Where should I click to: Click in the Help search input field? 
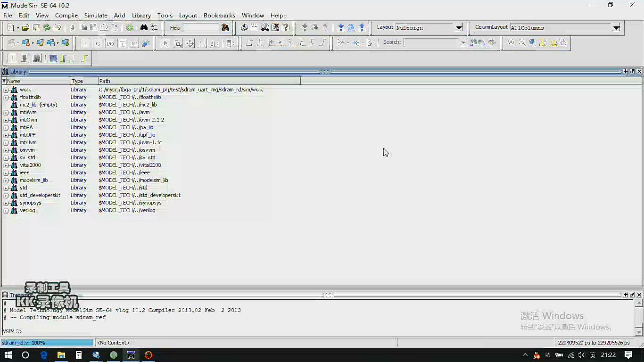201,28
